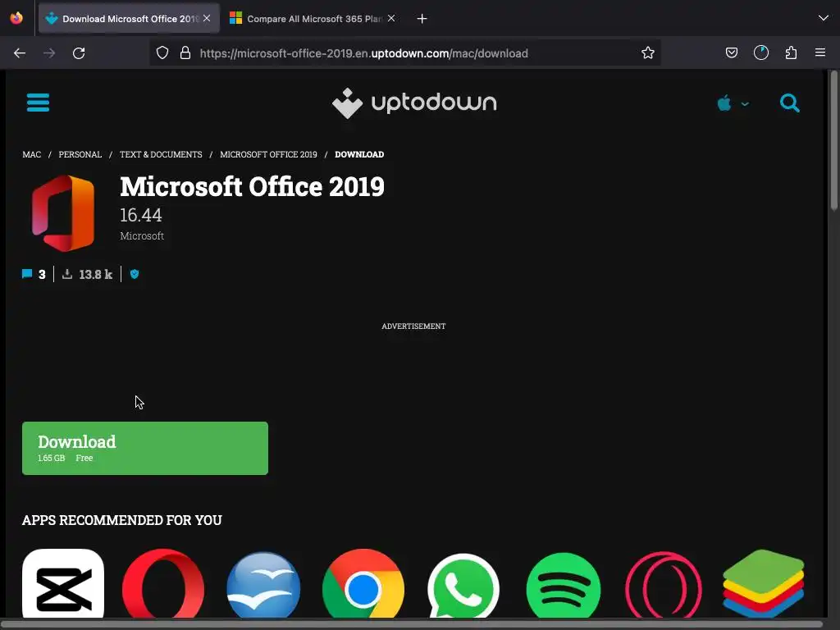Image resolution: width=840 pixels, height=630 pixels.
Task: Click the Uptodown logo
Action: 414,103
